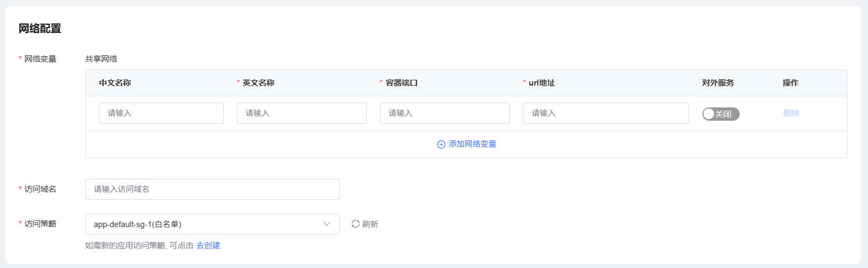
Task: Click the 共享网络 text label
Action: (101, 59)
